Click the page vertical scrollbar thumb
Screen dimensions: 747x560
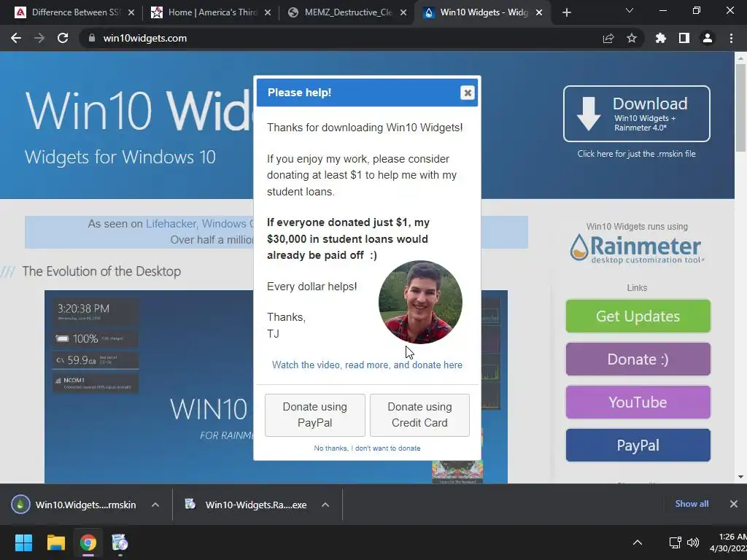click(740, 108)
